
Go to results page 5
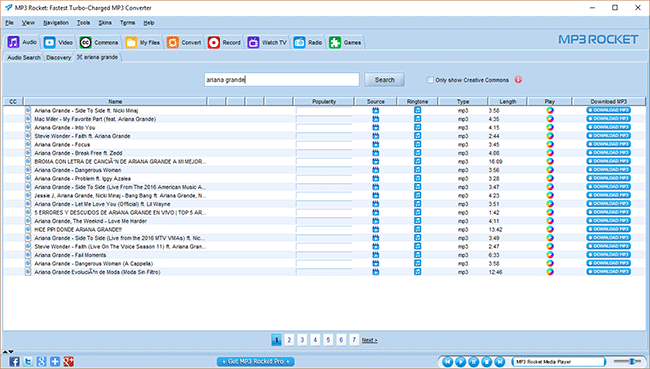pos(328,340)
